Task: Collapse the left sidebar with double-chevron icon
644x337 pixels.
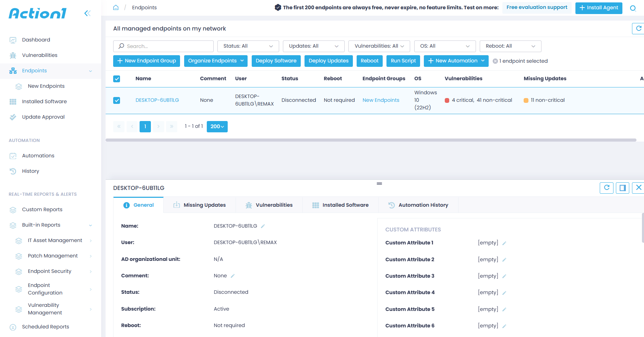Action: 87,13
